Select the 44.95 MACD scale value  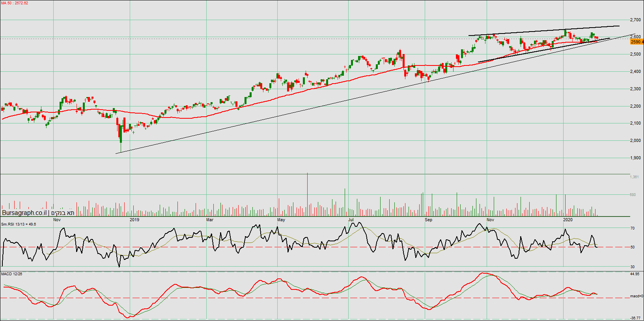coord(635,274)
